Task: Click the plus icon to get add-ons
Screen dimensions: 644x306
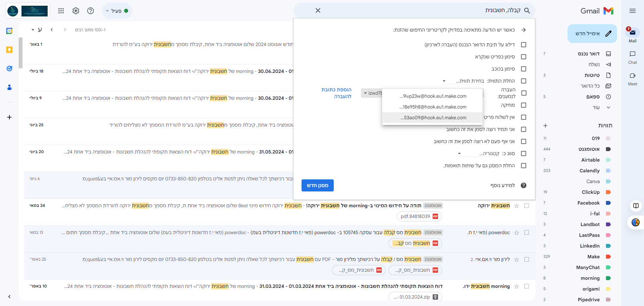Action: [9, 117]
